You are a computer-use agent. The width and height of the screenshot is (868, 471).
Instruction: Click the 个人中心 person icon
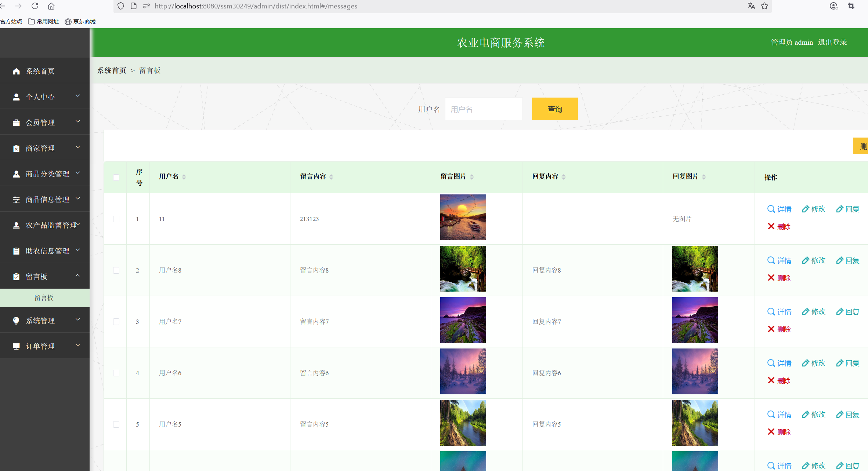[16, 96]
